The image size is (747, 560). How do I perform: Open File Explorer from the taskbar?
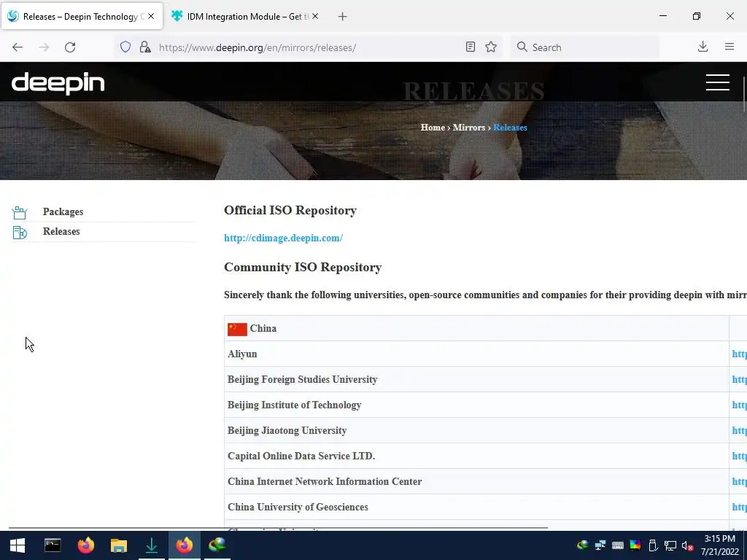pyautogui.click(x=119, y=545)
